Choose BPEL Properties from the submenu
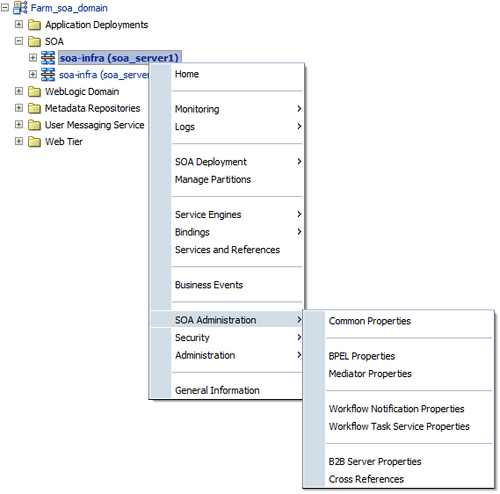Image resolution: width=500 pixels, height=494 pixels. (x=362, y=356)
